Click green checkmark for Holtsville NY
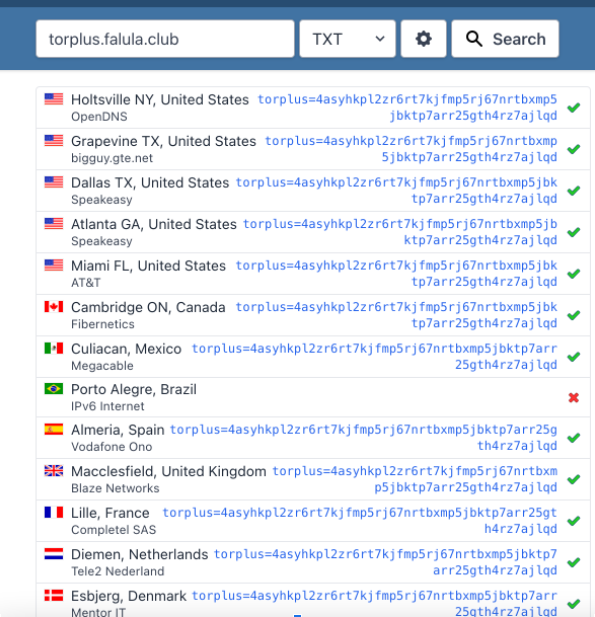 coord(573,107)
